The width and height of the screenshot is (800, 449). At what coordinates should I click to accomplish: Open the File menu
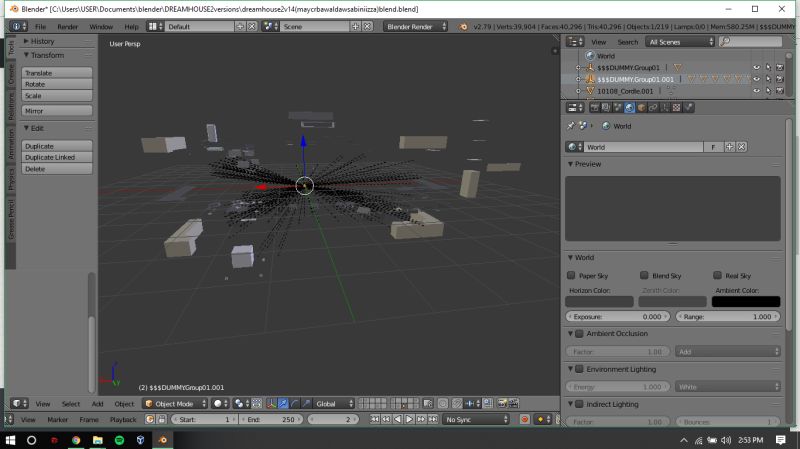pos(40,27)
